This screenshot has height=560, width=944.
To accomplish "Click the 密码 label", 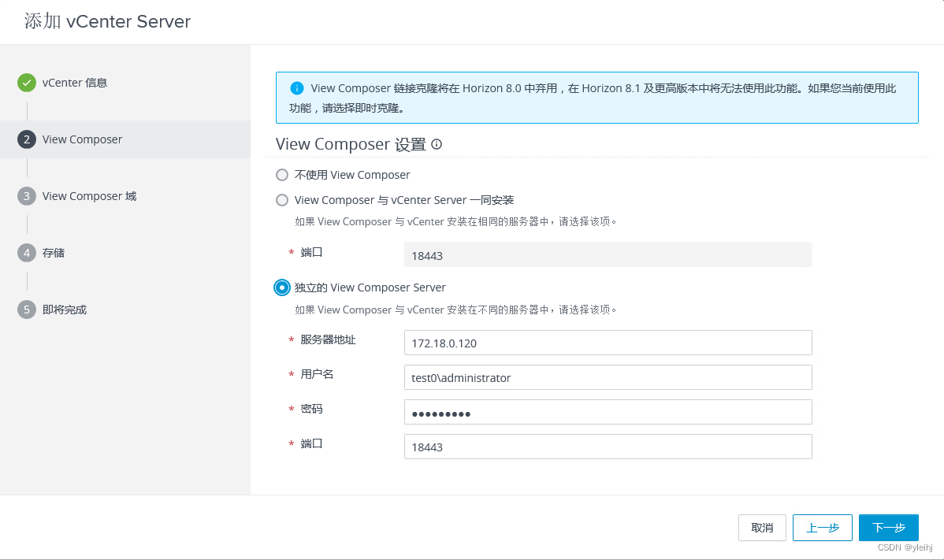I will 312,409.
